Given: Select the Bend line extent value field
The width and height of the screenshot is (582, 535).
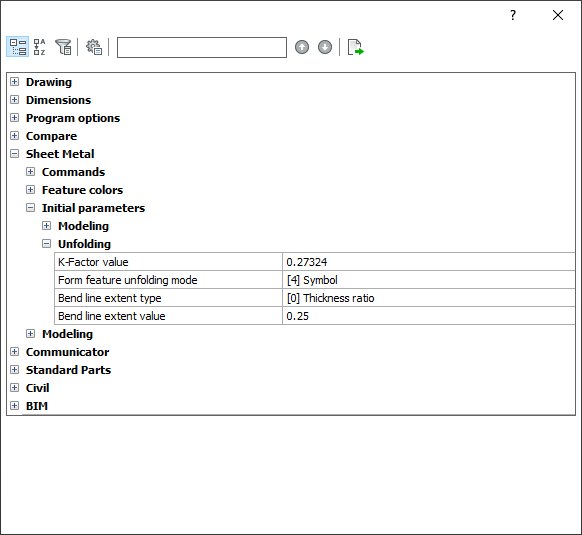Looking at the screenshot, I should click(428, 316).
